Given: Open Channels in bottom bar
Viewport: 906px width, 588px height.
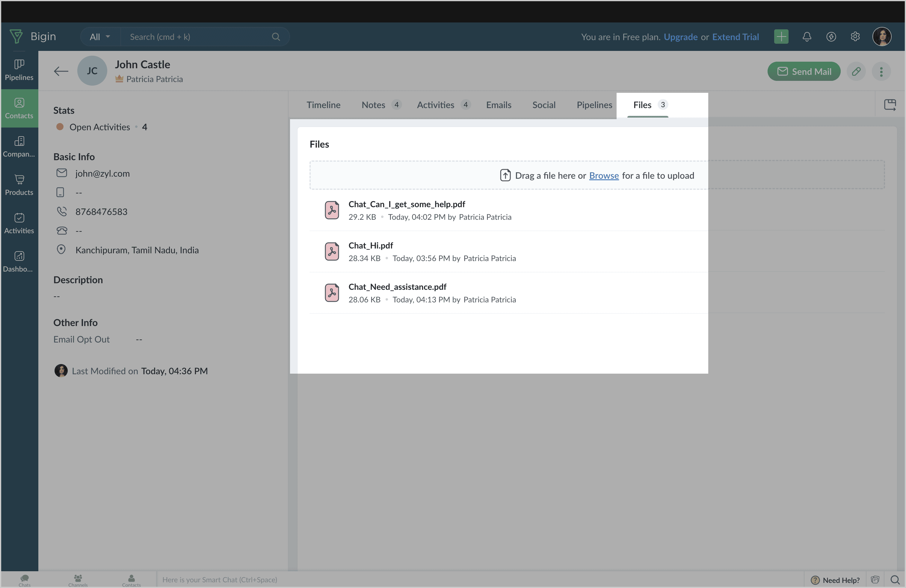Looking at the screenshot, I should 78,580.
